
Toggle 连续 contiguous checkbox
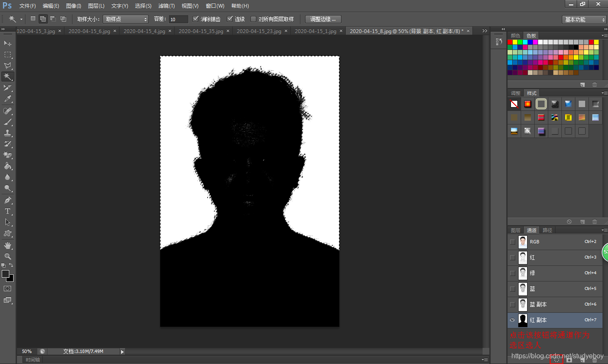(230, 19)
